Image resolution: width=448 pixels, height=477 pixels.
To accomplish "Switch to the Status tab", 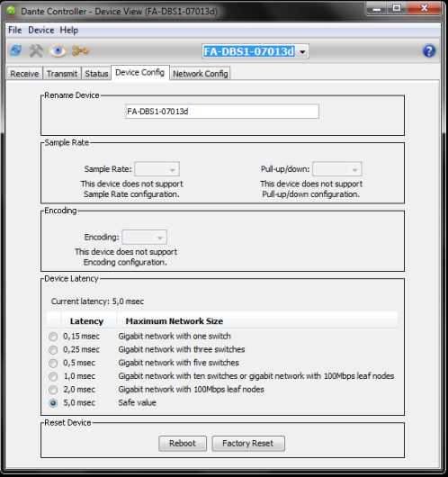I will pyautogui.click(x=96, y=74).
